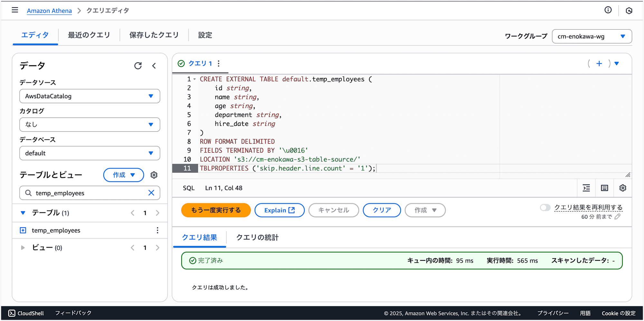Click the もう一度実行する button
Image resolution: width=644 pixels, height=321 pixels.
click(216, 210)
